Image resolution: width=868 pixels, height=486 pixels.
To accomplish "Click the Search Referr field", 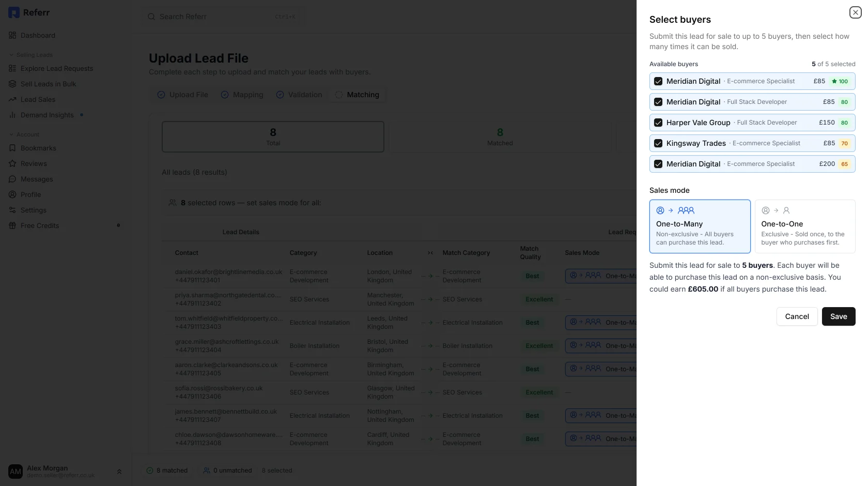I will click(223, 17).
